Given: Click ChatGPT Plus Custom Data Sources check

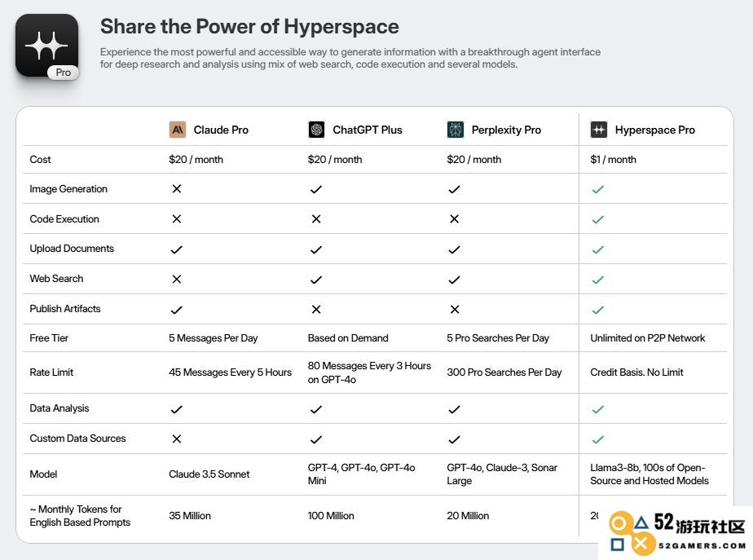Looking at the screenshot, I should (x=316, y=439).
